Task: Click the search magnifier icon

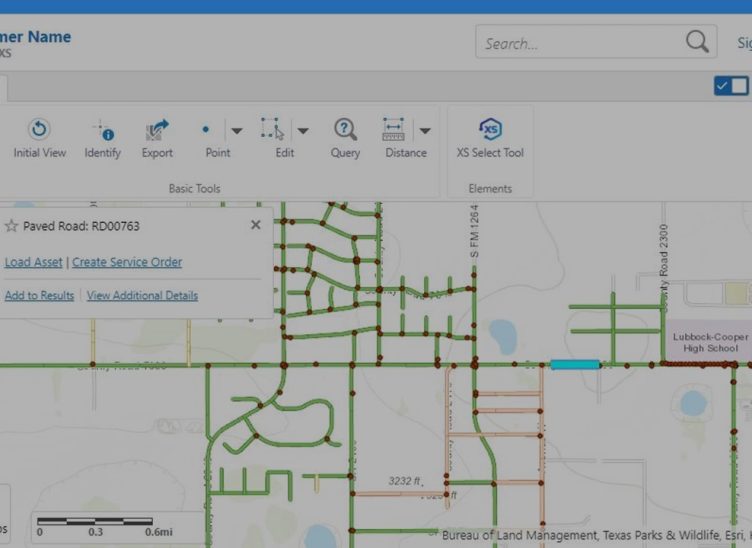Action: (696, 42)
